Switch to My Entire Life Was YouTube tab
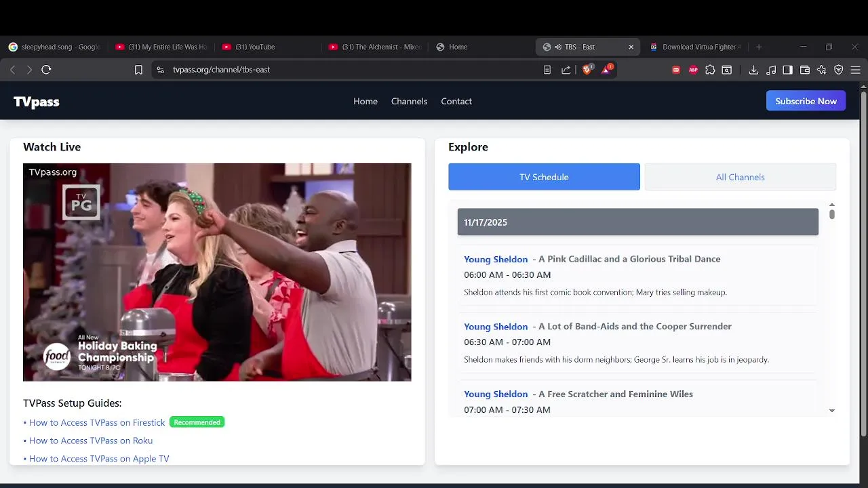 (x=161, y=47)
